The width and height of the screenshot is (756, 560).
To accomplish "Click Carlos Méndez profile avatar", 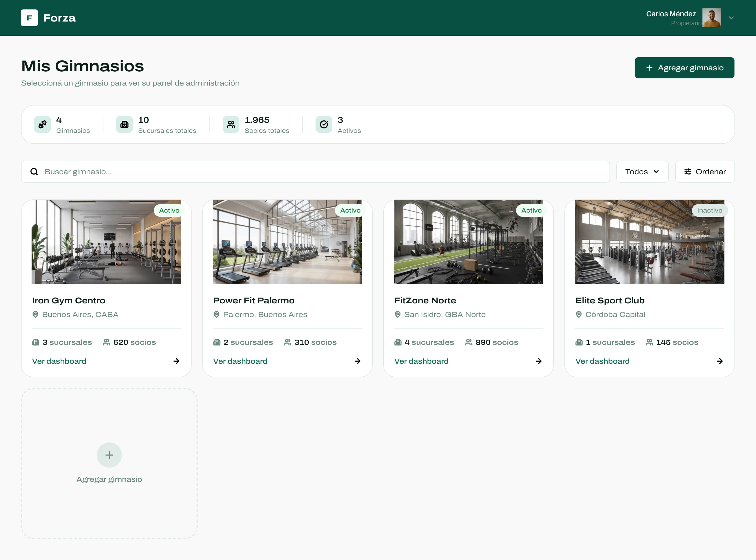I will pyautogui.click(x=712, y=18).
